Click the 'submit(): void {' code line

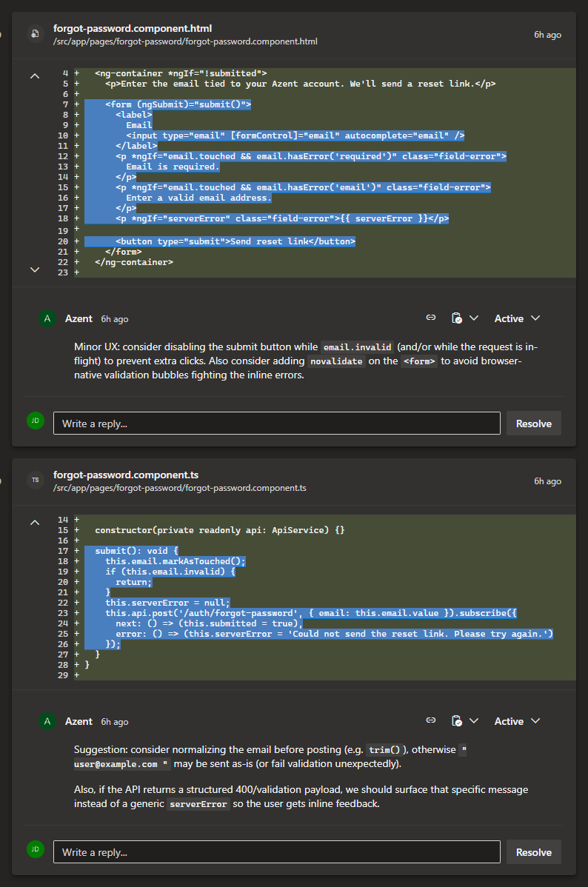coord(136,550)
